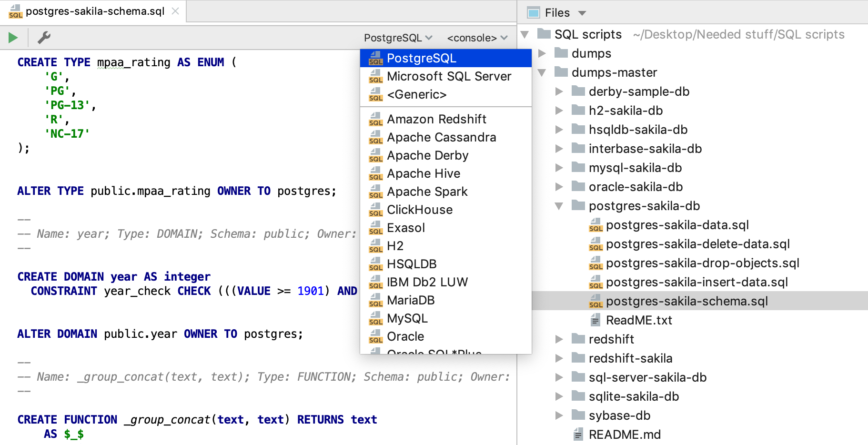Click the SQL file icon of postgres-sakila-data.sql
The width and height of the screenshot is (868, 445).
click(x=595, y=225)
